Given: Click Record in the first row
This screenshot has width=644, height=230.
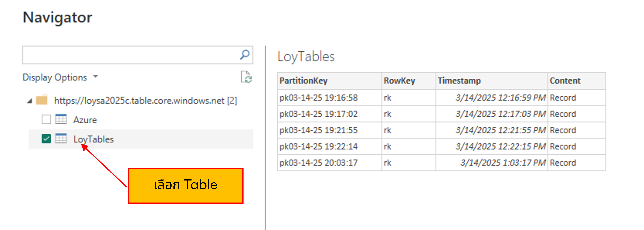Looking at the screenshot, I should click(563, 97).
